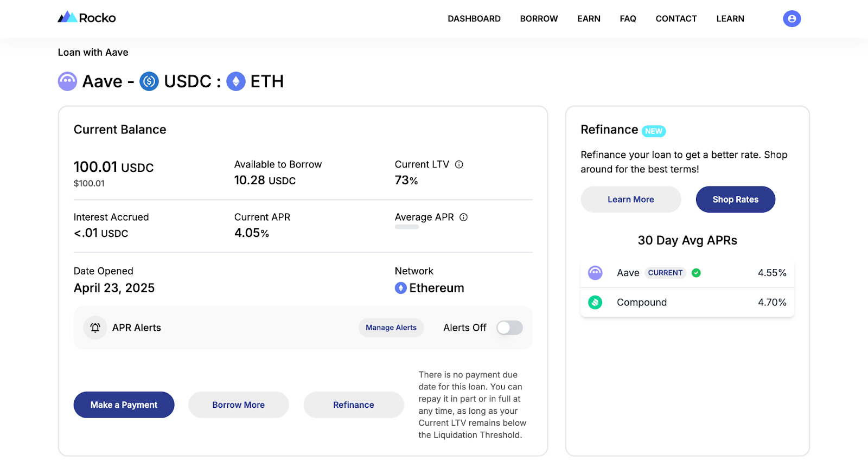The height and width of the screenshot is (468, 868).
Task: Click the Aave ghost icon in the heading
Action: click(x=67, y=81)
